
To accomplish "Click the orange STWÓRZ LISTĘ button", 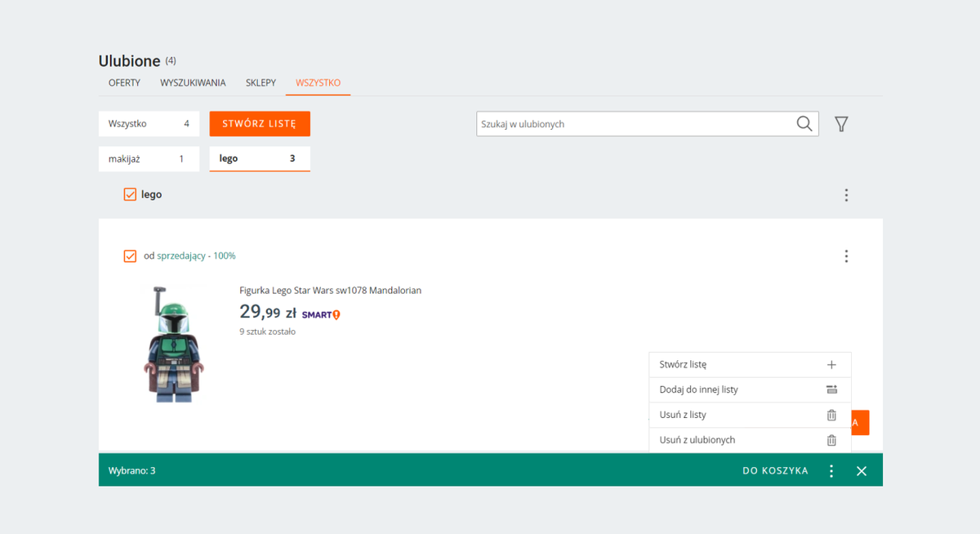I will pyautogui.click(x=260, y=124).
